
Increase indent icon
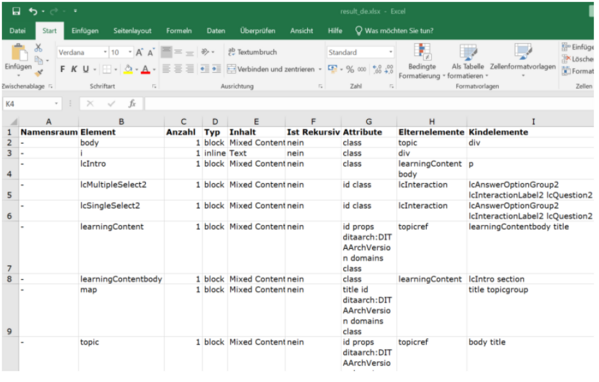[x=216, y=69]
